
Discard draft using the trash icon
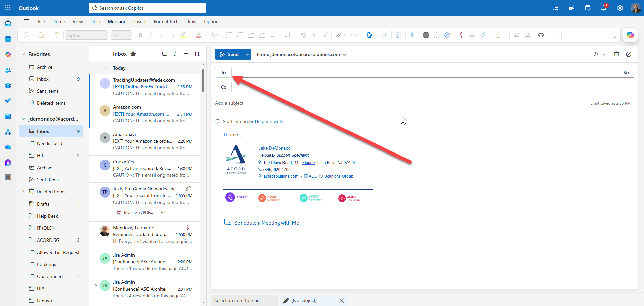[616, 54]
